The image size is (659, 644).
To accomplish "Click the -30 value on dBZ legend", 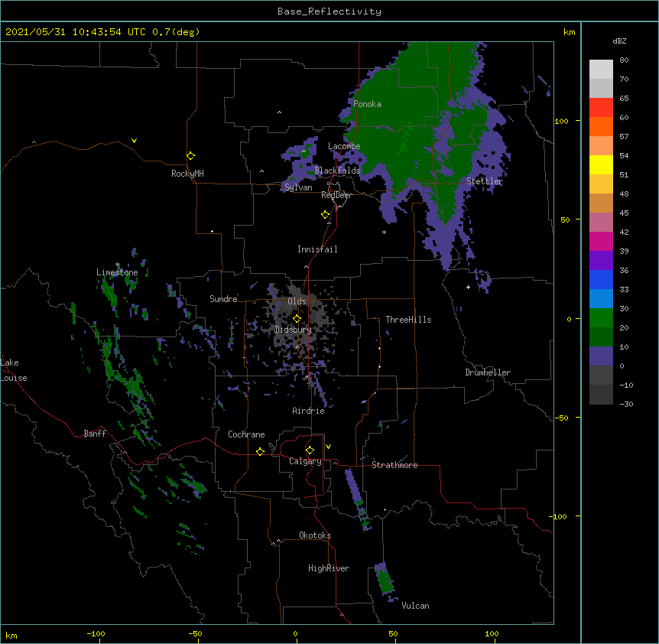I will 626,404.
